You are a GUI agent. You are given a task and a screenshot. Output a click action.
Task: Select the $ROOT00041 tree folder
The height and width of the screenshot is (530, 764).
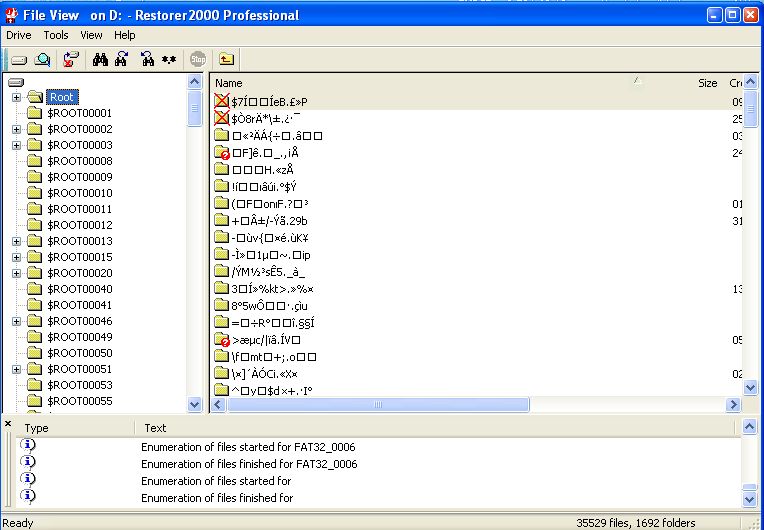tap(80, 305)
